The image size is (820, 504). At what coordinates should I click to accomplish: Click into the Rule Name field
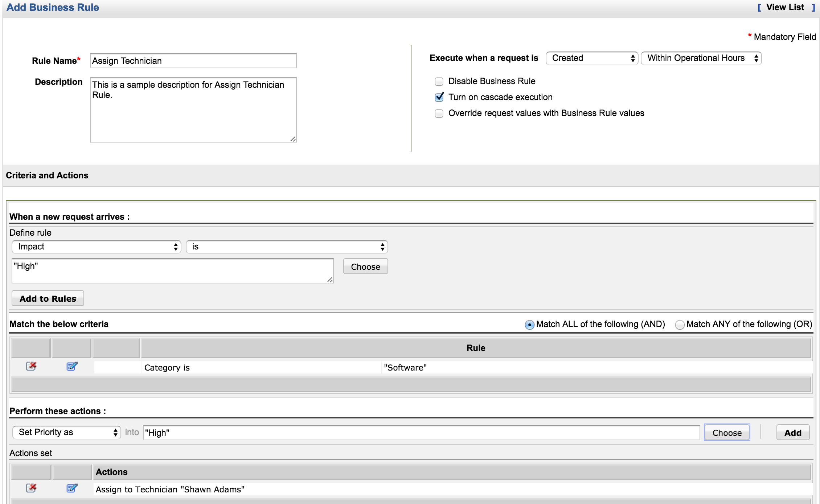(x=193, y=61)
